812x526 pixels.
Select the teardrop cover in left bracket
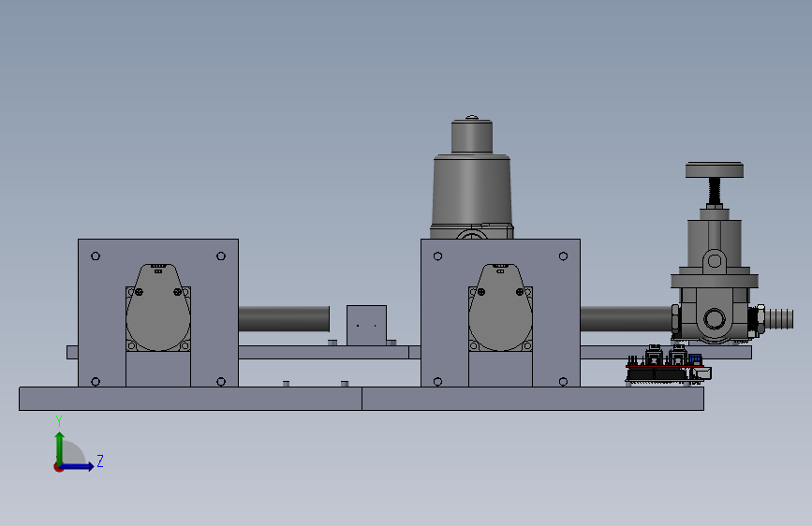coord(158,308)
